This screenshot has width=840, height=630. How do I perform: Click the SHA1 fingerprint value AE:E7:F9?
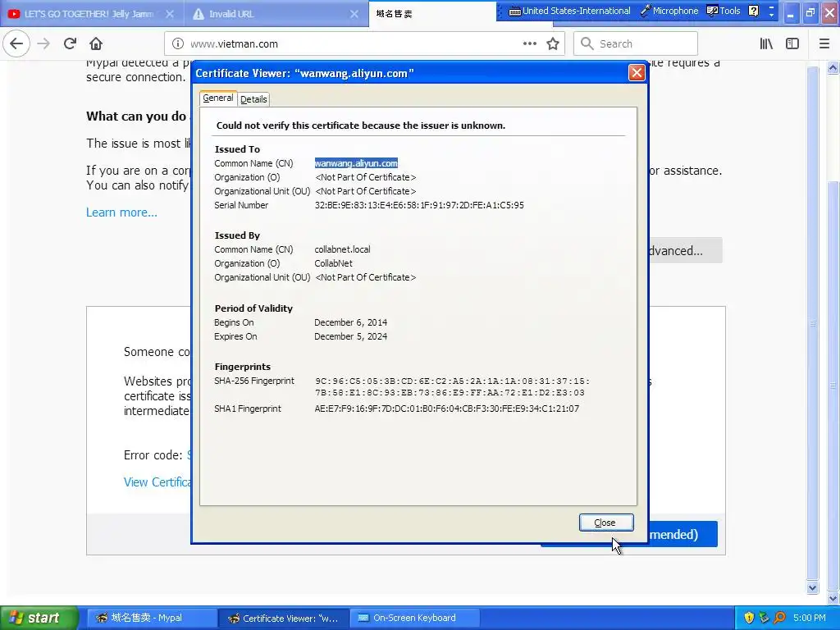coord(447,409)
